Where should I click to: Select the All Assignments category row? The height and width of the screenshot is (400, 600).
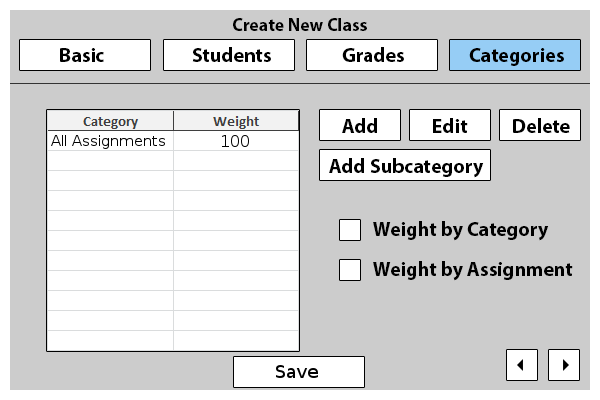point(108,142)
